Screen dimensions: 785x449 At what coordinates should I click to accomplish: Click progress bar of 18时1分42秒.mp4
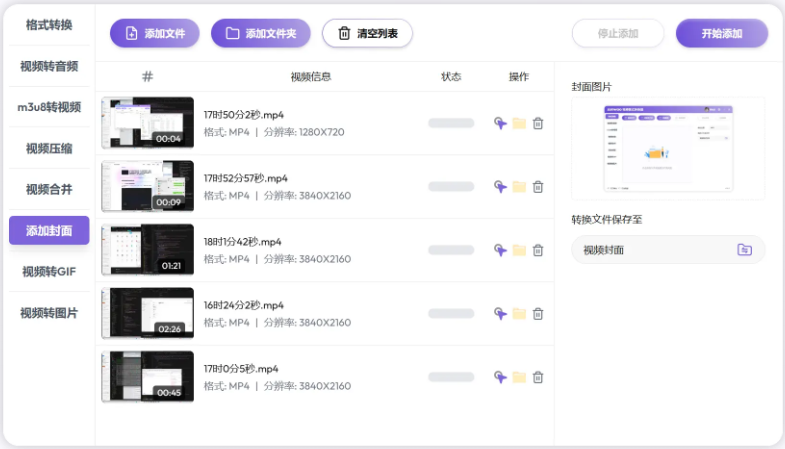pyautogui.click(x=451, y=250)
